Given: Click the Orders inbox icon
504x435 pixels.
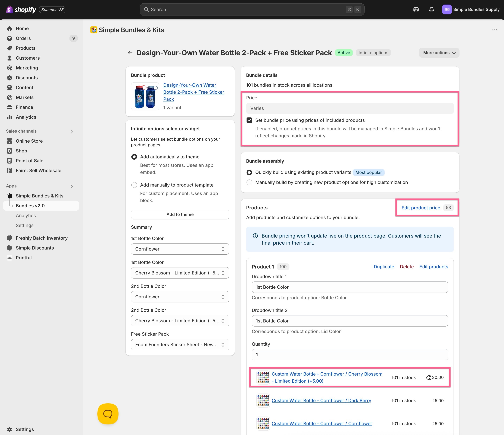Looking at the screenshot, I should [x=9, y=38].
